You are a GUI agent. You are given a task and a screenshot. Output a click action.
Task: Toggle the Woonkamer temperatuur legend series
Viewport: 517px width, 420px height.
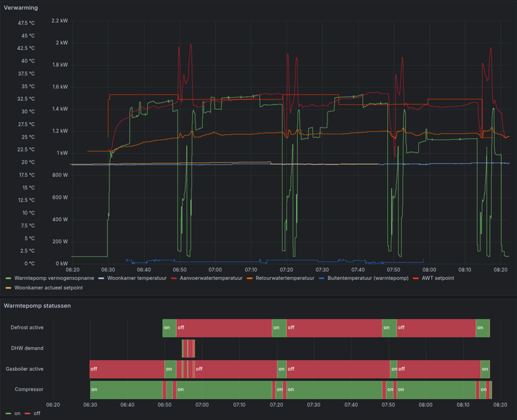tap(137, 278)
